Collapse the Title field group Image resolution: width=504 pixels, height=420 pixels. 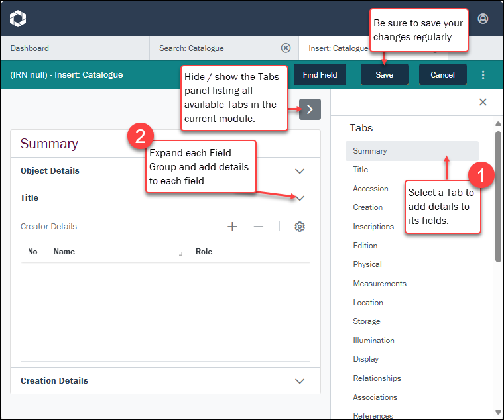tap(300, 198)
